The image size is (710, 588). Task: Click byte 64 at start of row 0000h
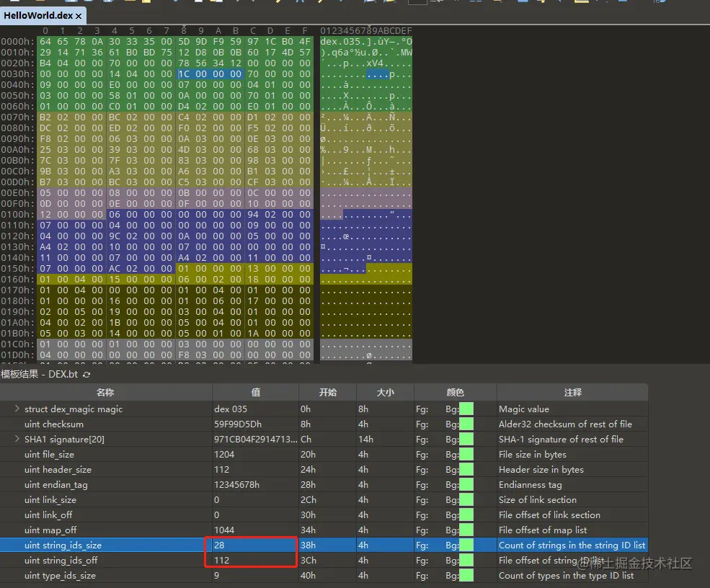point(45,42)
